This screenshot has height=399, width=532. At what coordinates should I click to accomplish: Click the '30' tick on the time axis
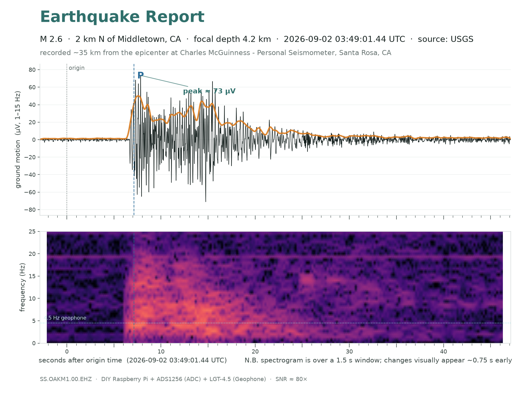349,351
